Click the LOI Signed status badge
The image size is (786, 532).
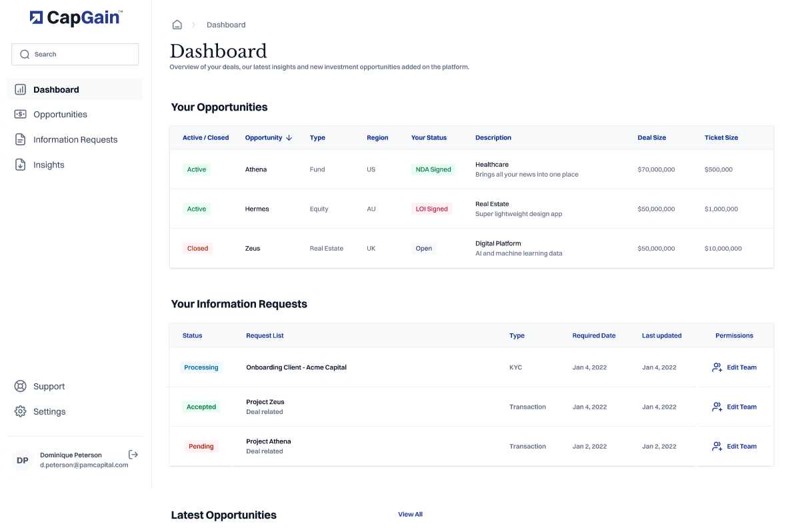click(431, 209)
